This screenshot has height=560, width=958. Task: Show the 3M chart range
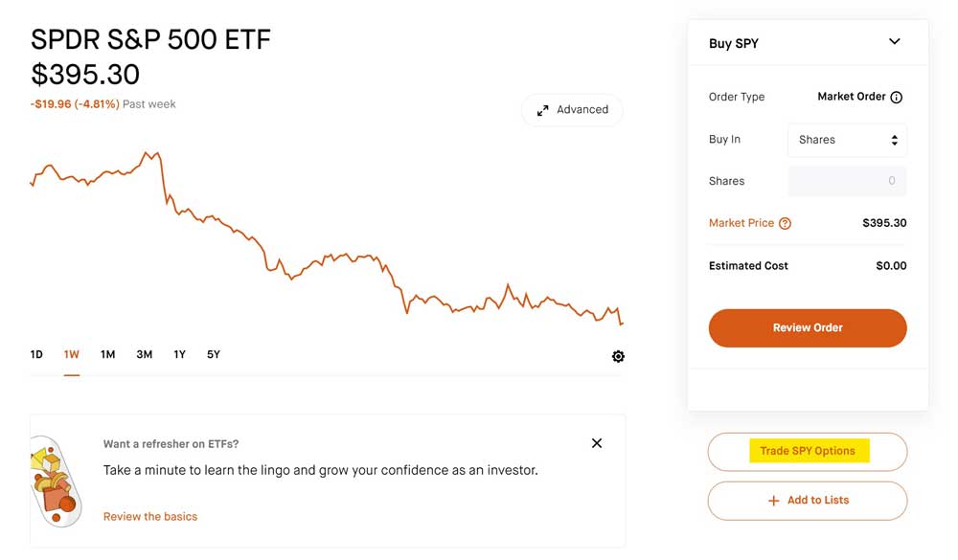point(145,354)
